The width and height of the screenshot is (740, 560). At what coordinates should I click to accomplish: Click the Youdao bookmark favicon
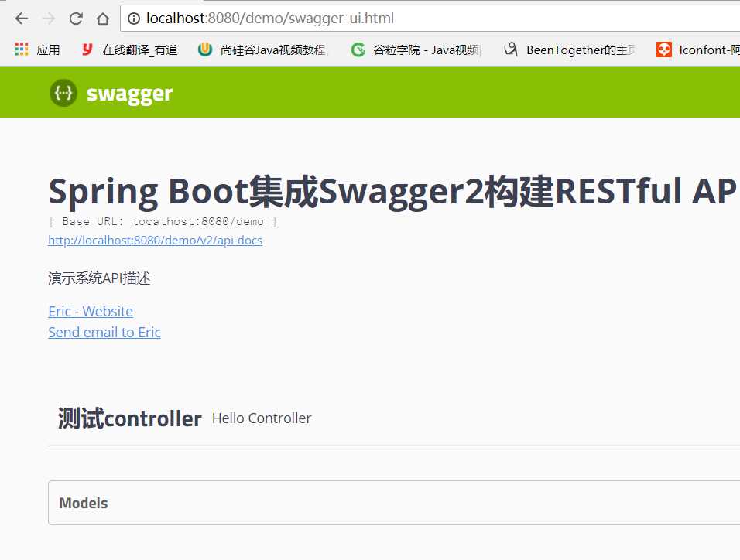pyautogui.click(x=87, y=49)
